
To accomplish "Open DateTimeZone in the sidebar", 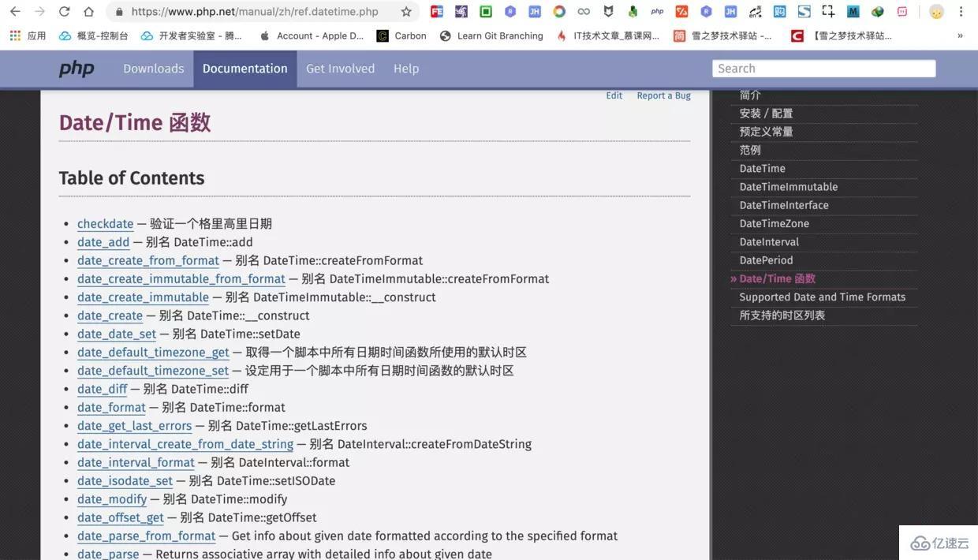I will point(774,223).
